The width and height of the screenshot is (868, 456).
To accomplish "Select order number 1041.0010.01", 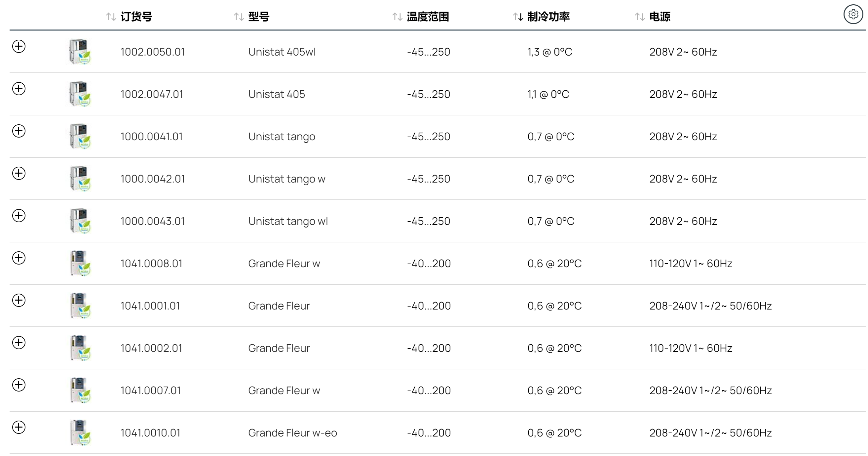I will (151, 433).
